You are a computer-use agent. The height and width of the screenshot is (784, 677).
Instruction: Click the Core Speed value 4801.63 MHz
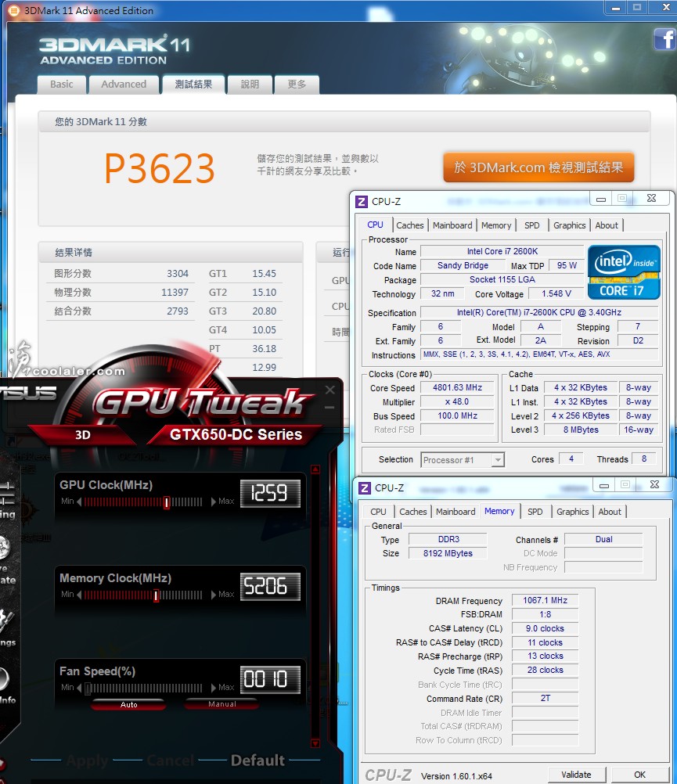pos(458,387)
